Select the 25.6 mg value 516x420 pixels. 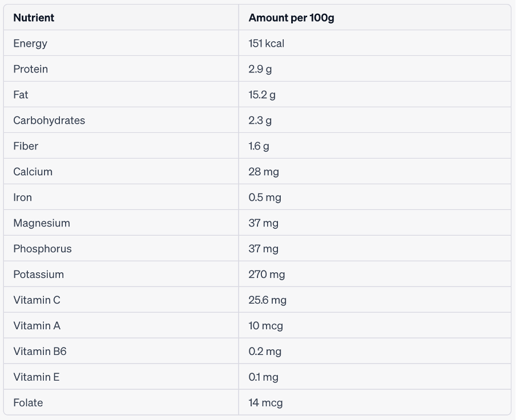pos(267,300)
